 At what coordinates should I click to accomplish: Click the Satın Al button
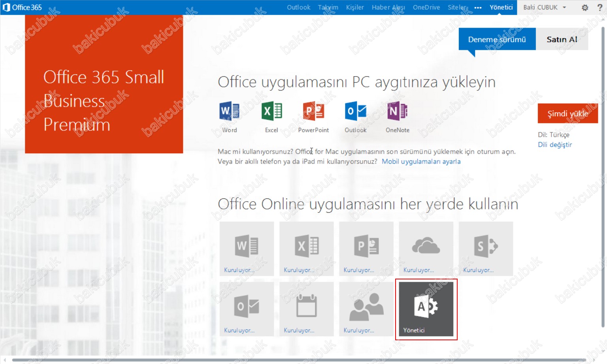tap(562, 39)
